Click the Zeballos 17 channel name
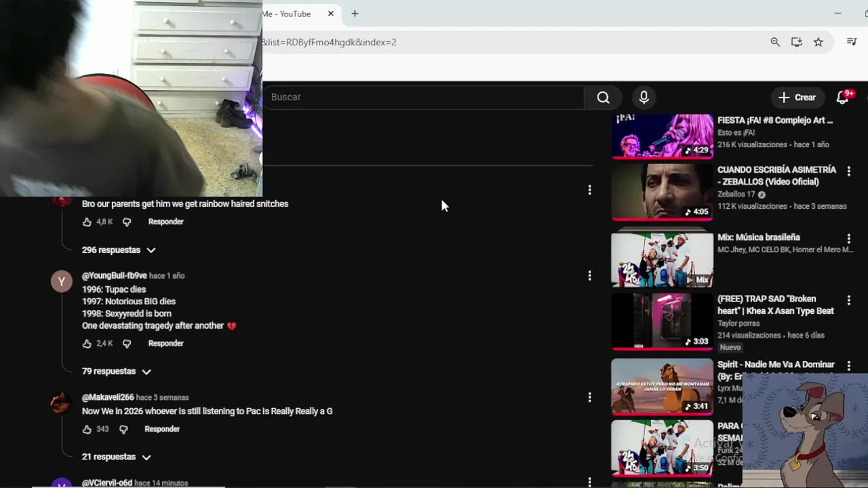868x488 pixels. (x=736, y=195)
